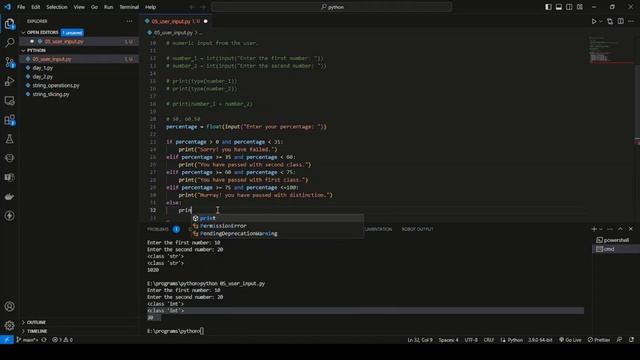Pick the PendingDeprecationWarning suggestion
Image resolution: width=640 pixels, height=360 pixels.
click(x=278, y=233)
